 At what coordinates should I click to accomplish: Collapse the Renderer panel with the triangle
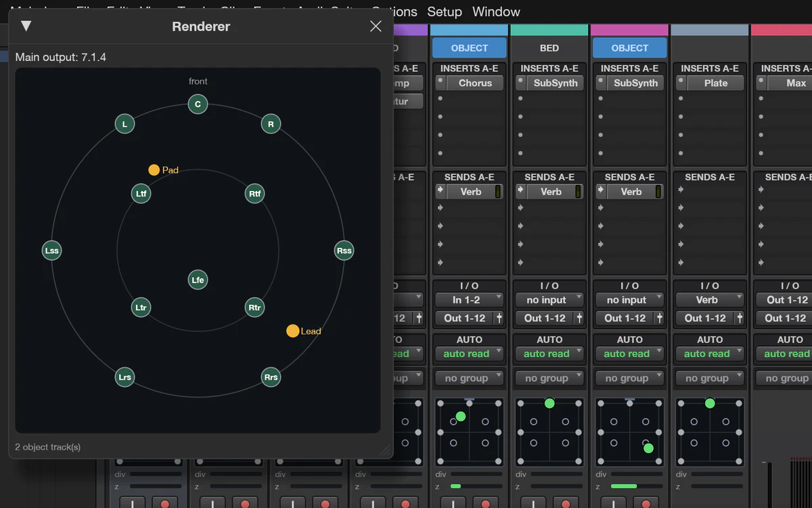(x=26, y=26)
